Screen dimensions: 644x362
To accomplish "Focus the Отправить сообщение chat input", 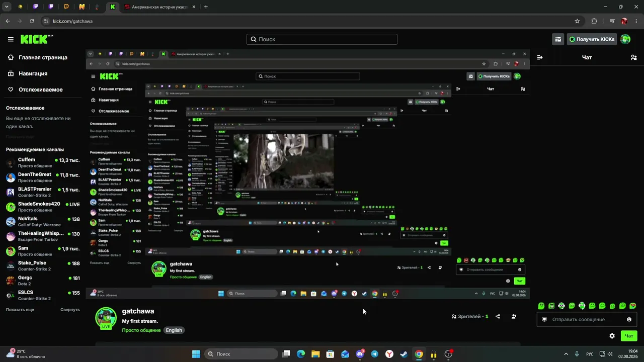I will [x=587, y=319].
